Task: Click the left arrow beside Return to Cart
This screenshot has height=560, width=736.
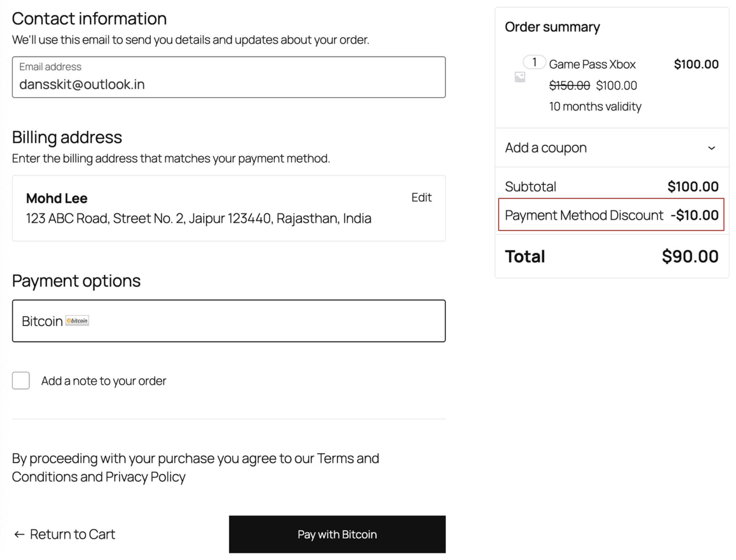Action: point(19,534)
